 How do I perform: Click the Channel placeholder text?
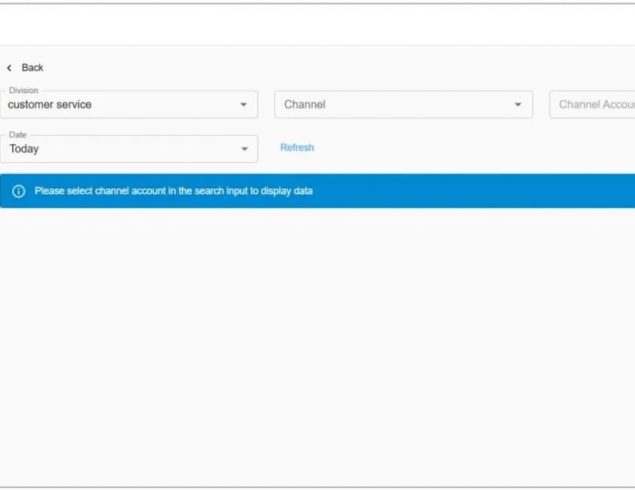coord(305,105)
